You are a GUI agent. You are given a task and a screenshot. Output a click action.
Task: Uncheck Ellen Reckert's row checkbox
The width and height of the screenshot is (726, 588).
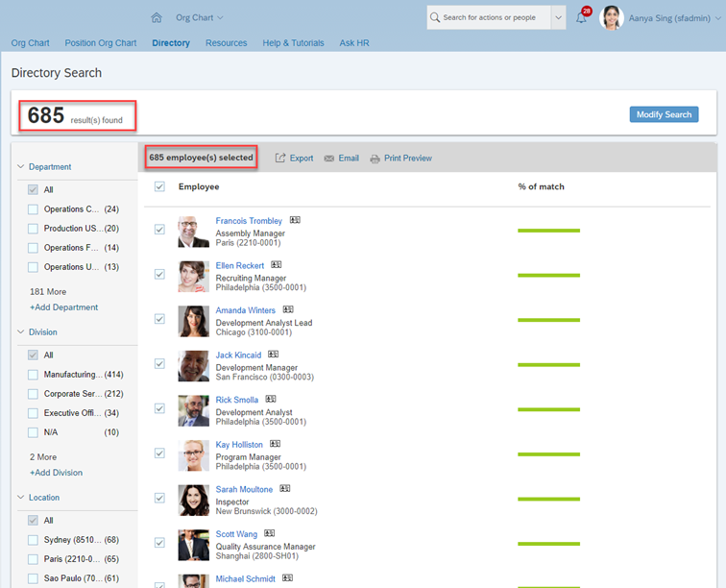point(159,275)
